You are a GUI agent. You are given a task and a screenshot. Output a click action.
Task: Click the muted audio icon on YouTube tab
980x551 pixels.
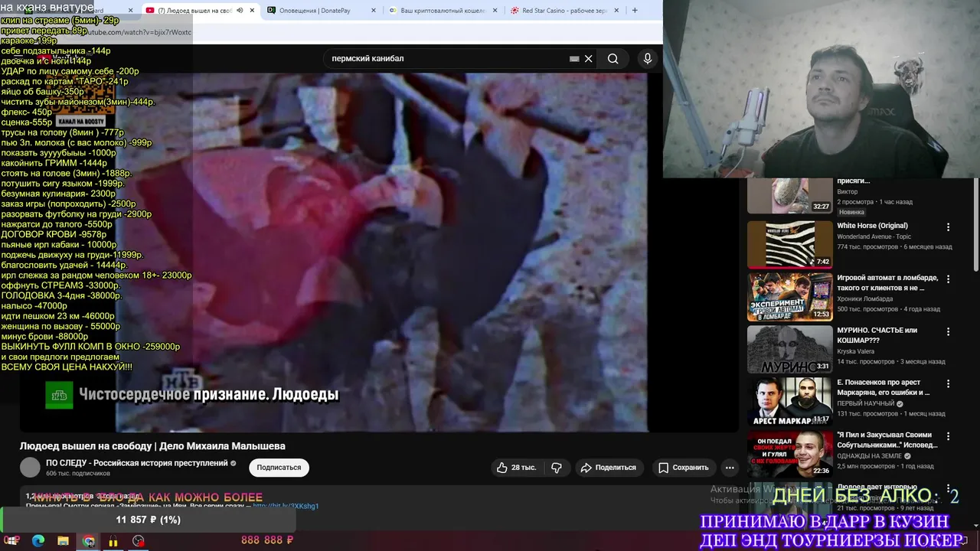click(x=240, y=11)
